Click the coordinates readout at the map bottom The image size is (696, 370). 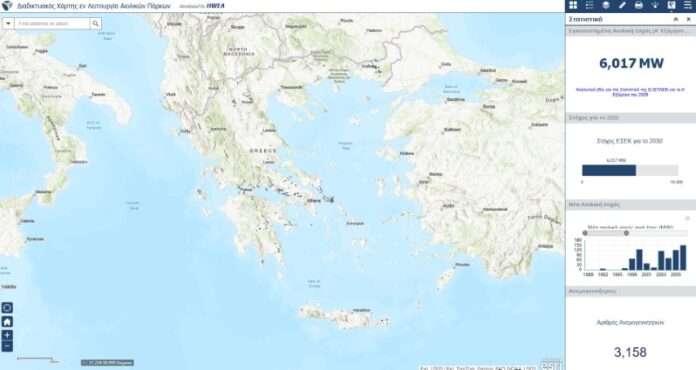[x=107, y=363]
